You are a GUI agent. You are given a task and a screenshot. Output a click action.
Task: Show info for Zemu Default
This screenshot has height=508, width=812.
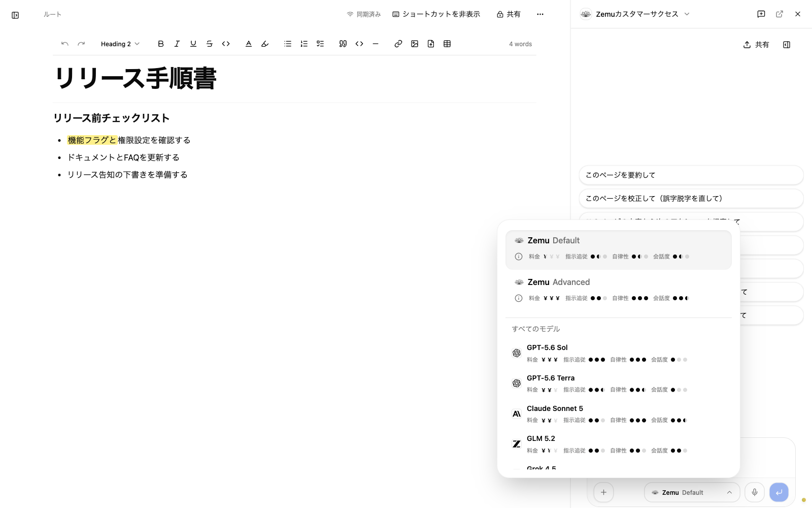point(519,257)
